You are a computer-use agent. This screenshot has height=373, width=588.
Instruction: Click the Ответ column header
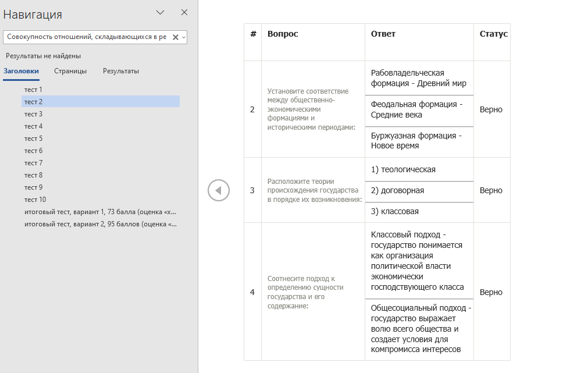coord(383,34)
